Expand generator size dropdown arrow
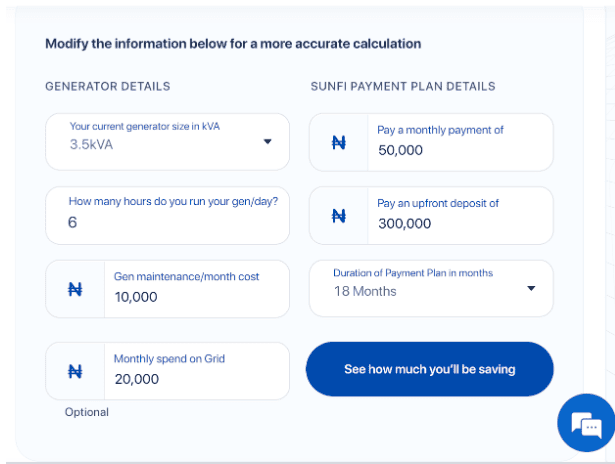 click(267, 141)
